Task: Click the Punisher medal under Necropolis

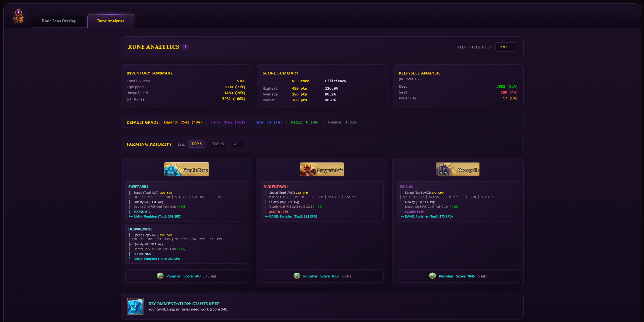Action: coord(433,276)
